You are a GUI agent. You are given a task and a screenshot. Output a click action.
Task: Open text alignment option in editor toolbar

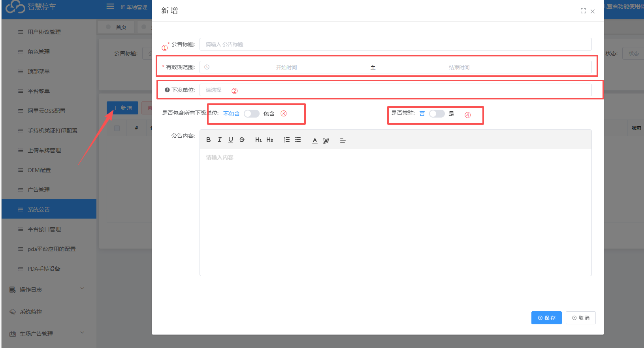(343, 140)
